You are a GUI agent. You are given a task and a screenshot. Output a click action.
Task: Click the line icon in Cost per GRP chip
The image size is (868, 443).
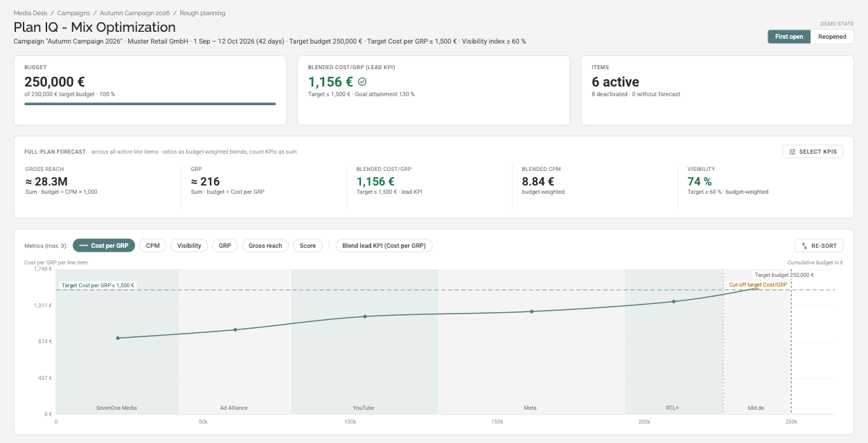[x=84, y=246]
